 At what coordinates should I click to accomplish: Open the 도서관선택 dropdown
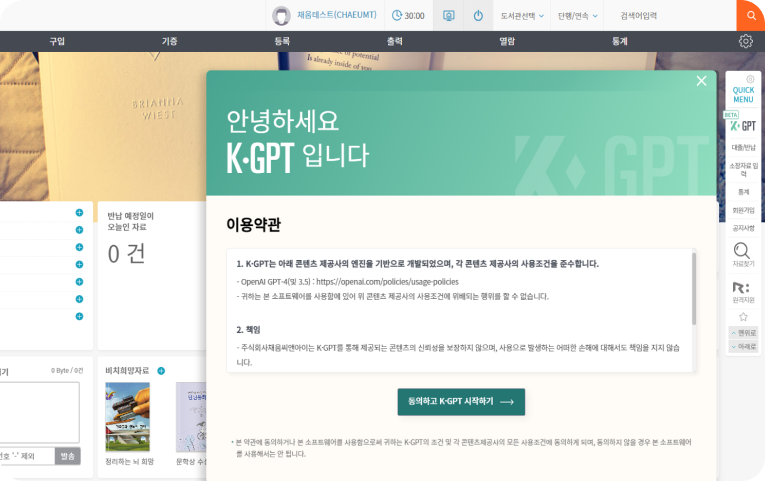[x=522, y=16]
